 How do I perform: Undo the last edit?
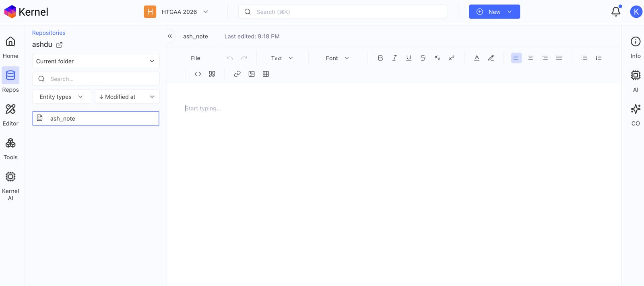[x=230, y=58]
